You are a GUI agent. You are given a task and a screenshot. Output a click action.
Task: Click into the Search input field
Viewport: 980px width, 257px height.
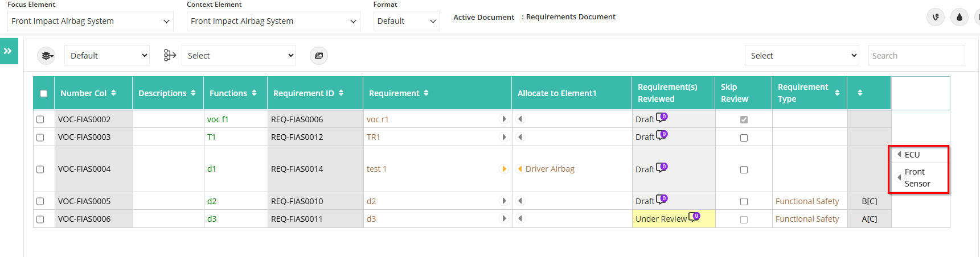tap(916, 56)
